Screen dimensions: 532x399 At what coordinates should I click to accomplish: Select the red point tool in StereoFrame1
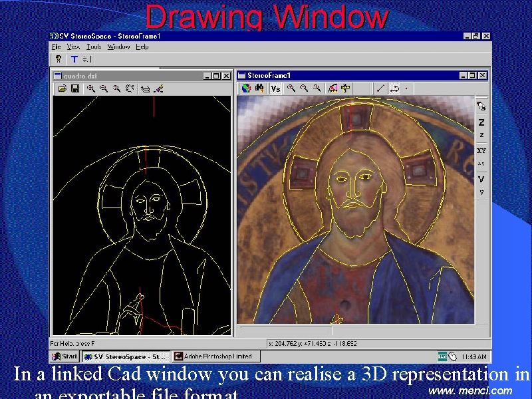click(x=406, y=89)
